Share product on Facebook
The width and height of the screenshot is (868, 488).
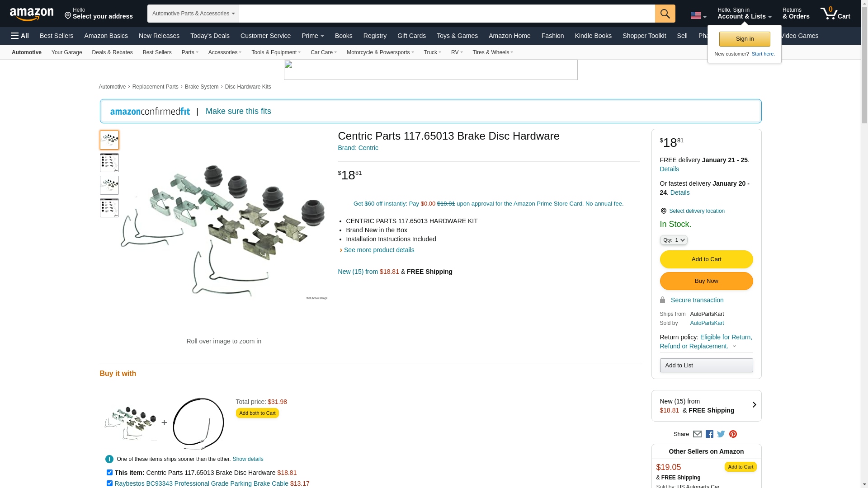tap(709, 434)
